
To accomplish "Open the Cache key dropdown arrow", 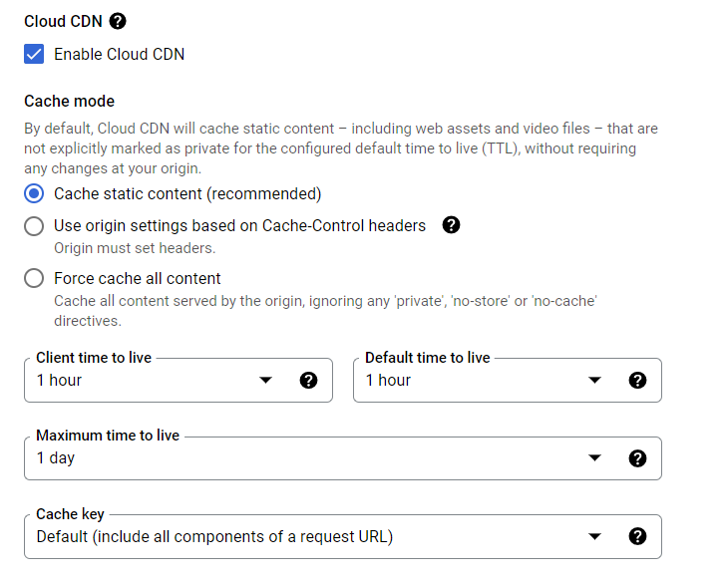I will click(x=594, y=536).
